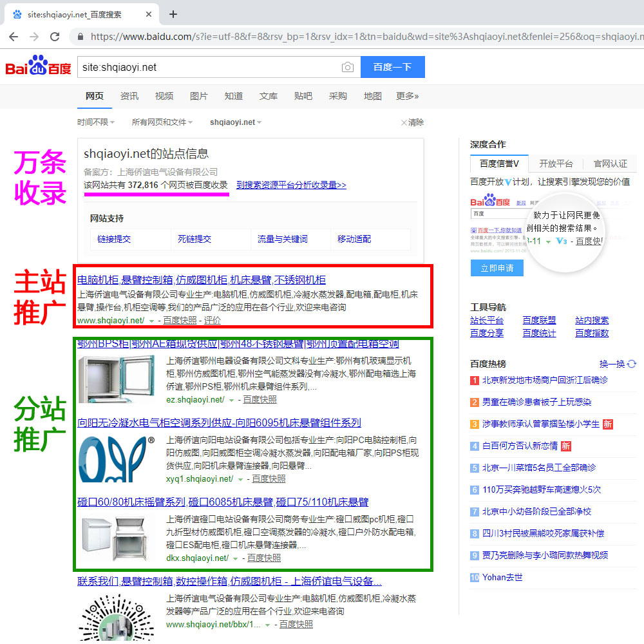The width and height of the screenshot is (644, 644).
Task: Open hot topic Yohan去世
Action: point(502,578)
